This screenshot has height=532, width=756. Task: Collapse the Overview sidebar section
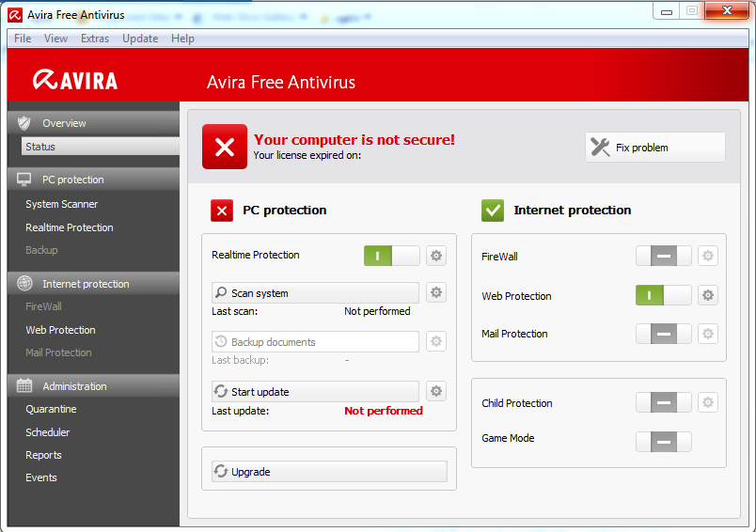click(x=93, y=123)
